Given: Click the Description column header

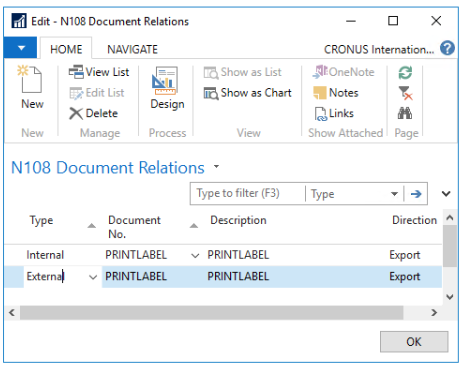Looking at the screenshot, I should tap(238, 220).
